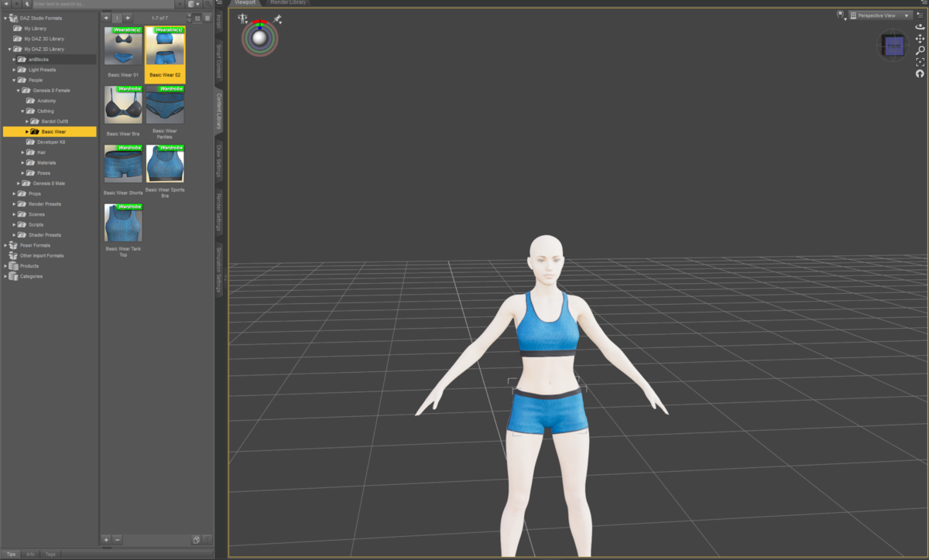Go to previous page of content results
The width and height of the screenshot is (929, 560).
click(x=106, y=17)
